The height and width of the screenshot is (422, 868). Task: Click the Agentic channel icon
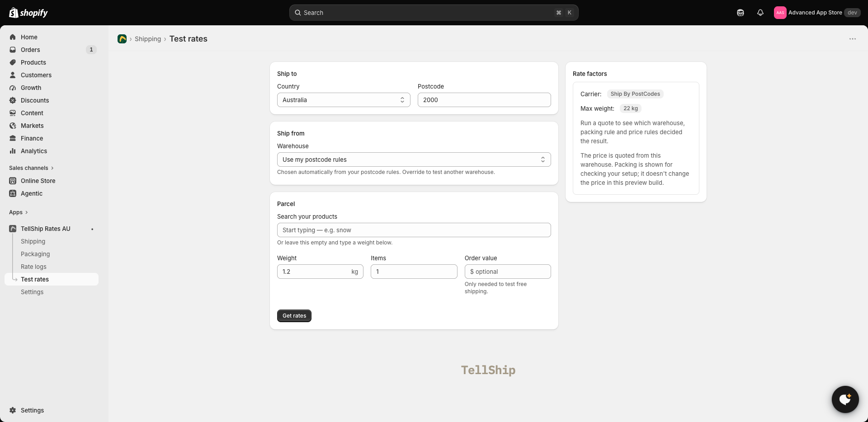click(x=13, y=193)
